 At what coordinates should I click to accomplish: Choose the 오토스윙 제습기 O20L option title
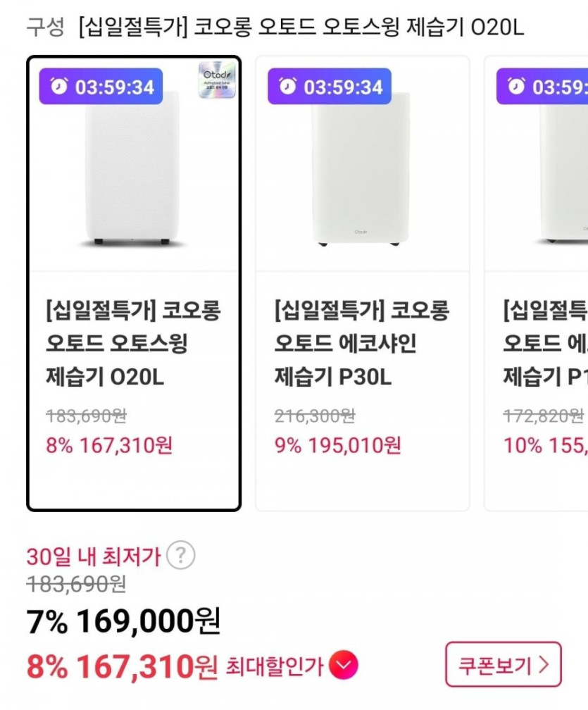coord(133,344)
